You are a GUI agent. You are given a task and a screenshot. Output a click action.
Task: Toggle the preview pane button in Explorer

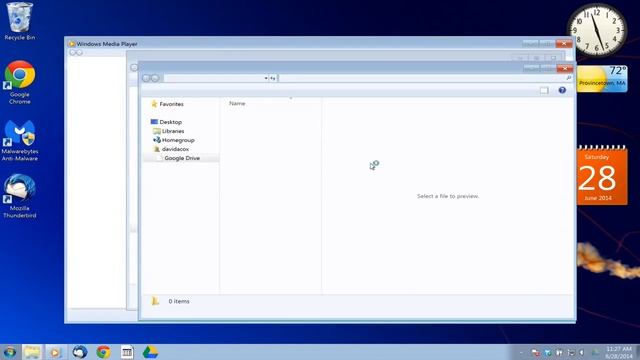pyautogui.click(x=544, y=90)
